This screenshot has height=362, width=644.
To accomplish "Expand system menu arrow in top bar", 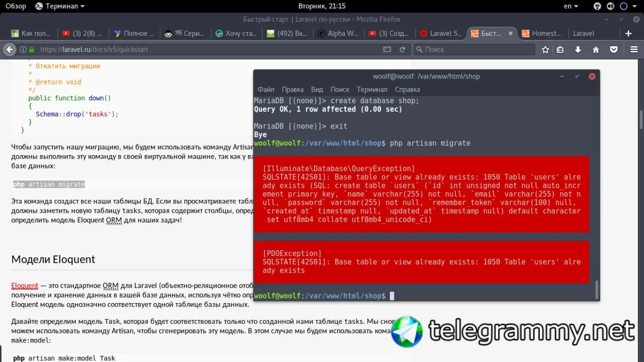I will 636,6.
